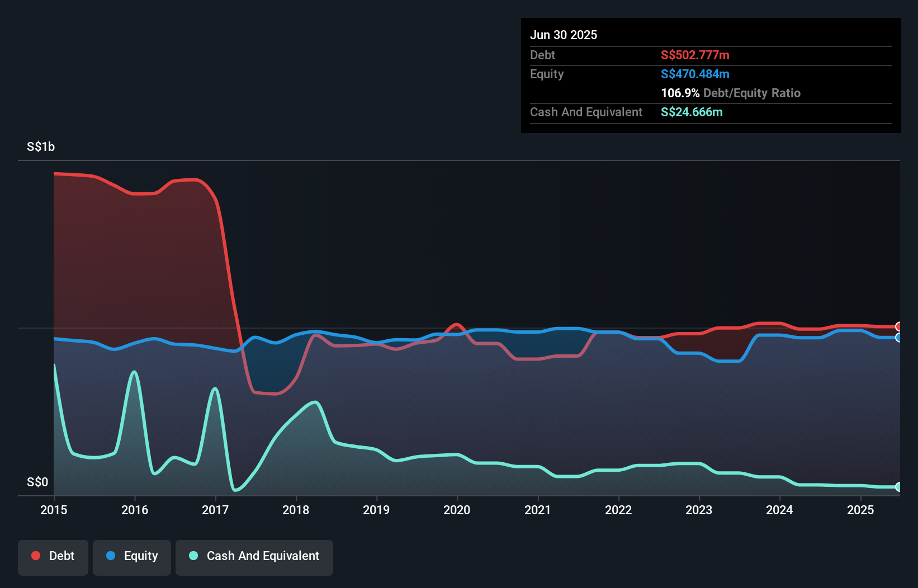Click the teal S$24.666m cash value swatch
Image resolution: width=918 pixels, height=588 pixels.
click(692, 112)
